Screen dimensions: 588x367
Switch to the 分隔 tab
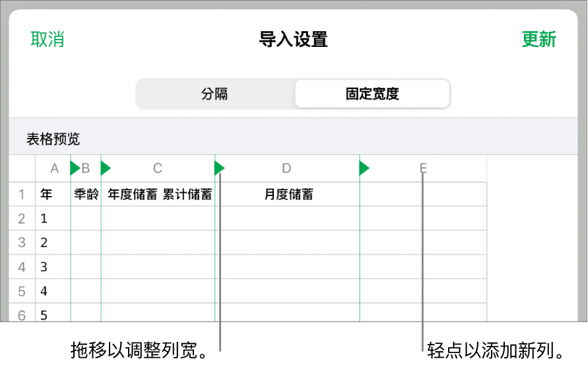point(215,94)
